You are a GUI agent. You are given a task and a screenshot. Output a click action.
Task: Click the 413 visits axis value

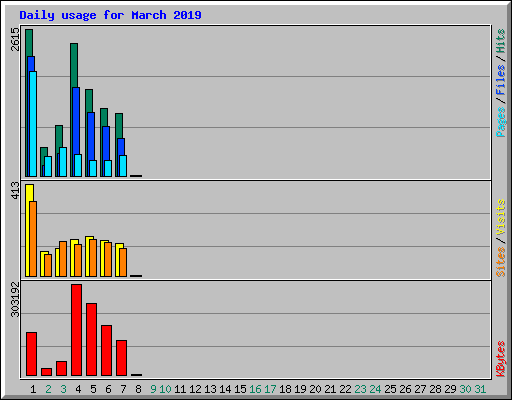tap(15, 190)
